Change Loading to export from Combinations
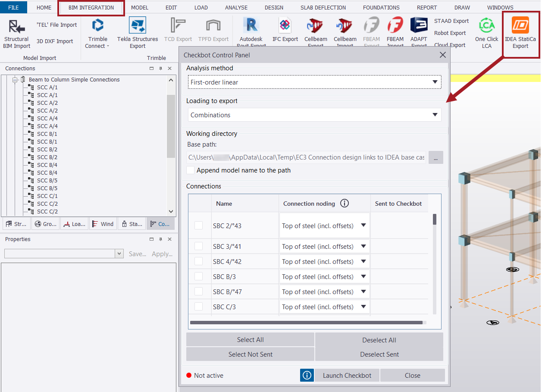This screenshot has width=542, height=392. click(x=435, y=115)
